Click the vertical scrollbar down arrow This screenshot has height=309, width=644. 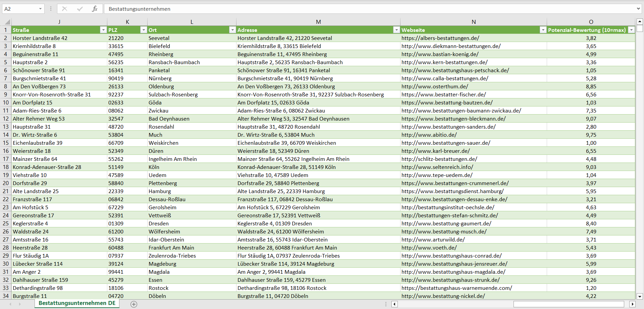(x=640, y=296)
